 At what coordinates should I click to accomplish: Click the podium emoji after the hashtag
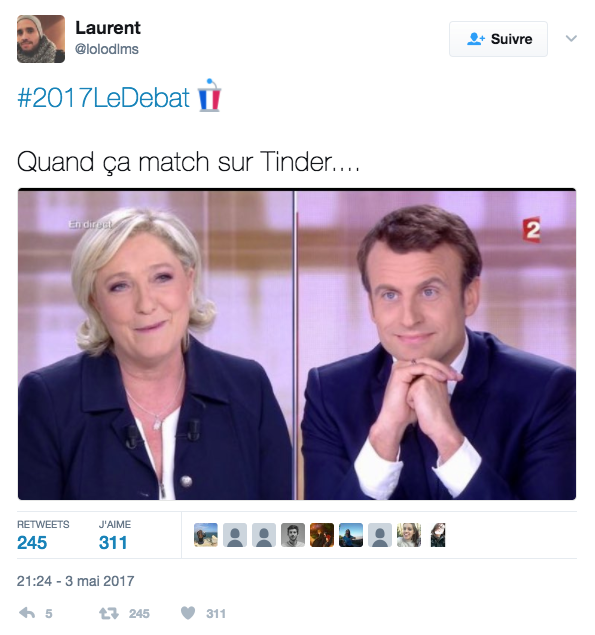(x=209, y=95)
